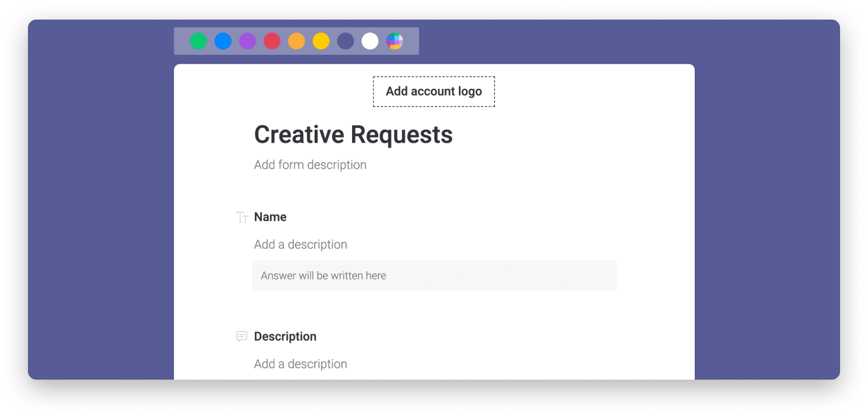
Task: Select the green theme circle
Action: pyautogui.click(x=198, y=41)
